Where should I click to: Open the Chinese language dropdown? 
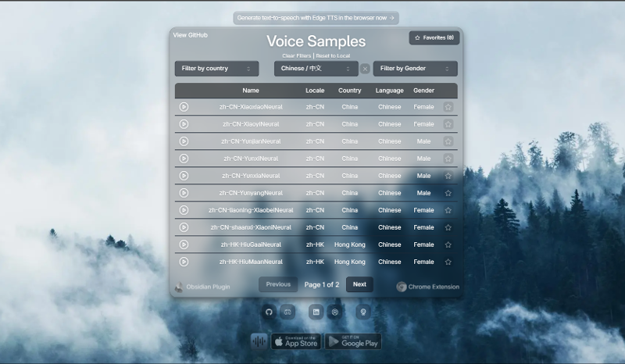pyautogui.click(x=316, y=69)
